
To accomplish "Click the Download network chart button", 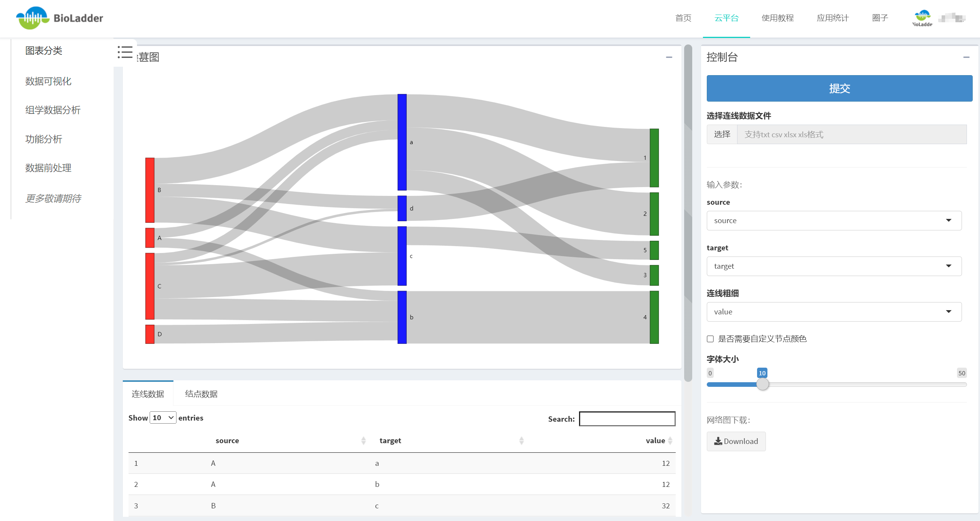I will [x=736, y=441].
